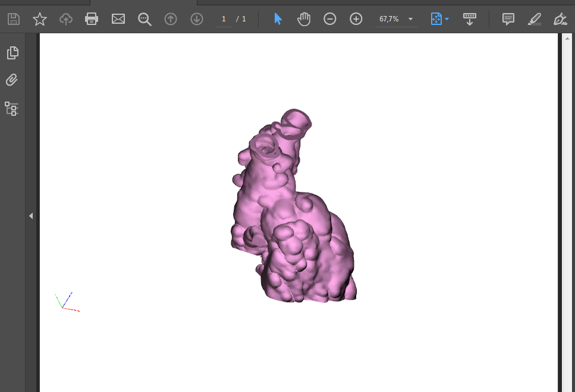The height and width of the screenshot is (392, 575).
Task: Upload the file to Document Cloud
Action: pos(66,18)
